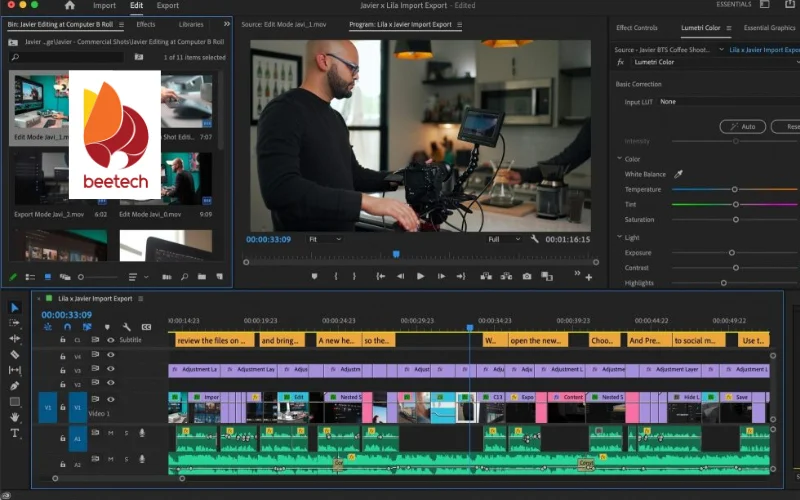Mute audio track A1
This screenshot has width=800, height=500.
coord(111,433)
